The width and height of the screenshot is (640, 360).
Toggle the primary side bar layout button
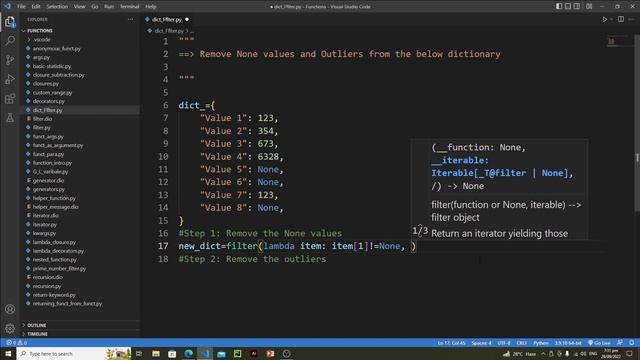559,6
